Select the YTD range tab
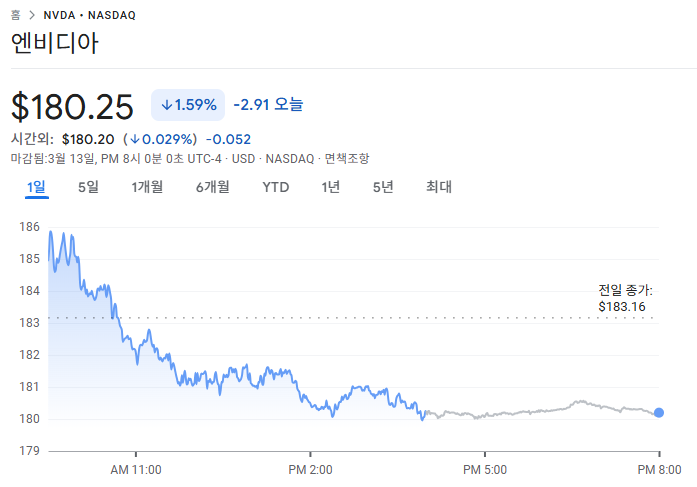This screenshot has height=487, width=697. (x=275, y=186)
